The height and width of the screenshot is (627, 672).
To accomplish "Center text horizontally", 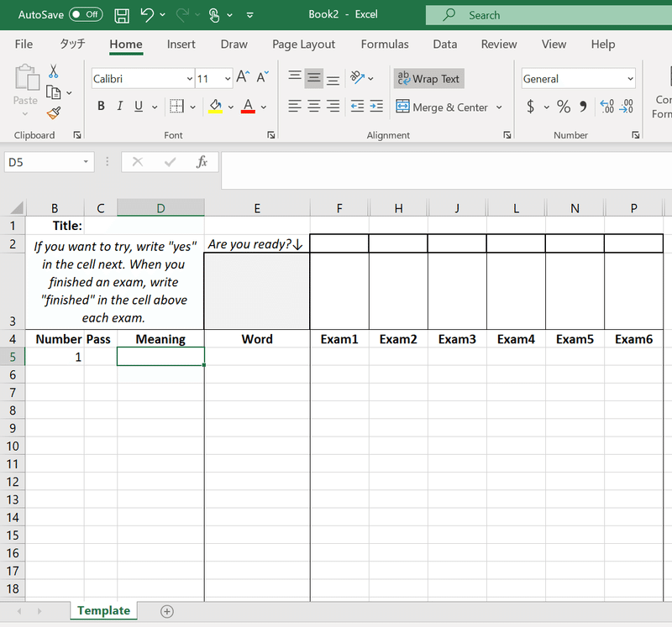I will [313, 106].
